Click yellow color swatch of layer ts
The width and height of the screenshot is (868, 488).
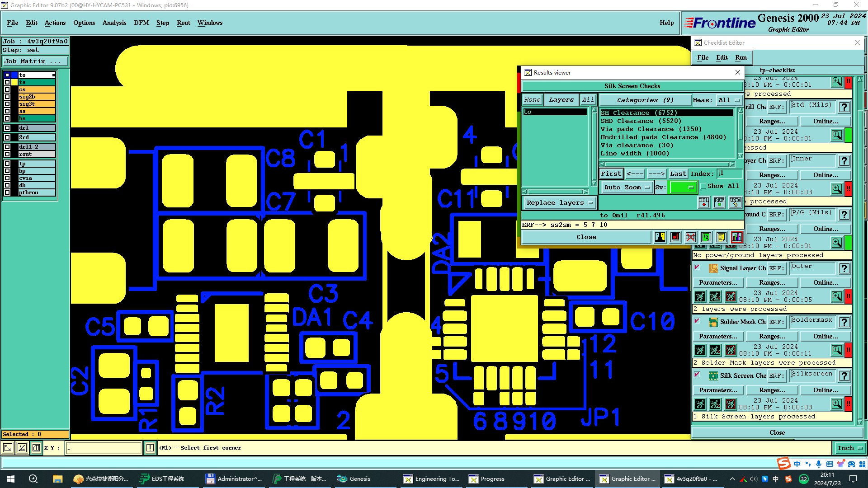[14, 82]
